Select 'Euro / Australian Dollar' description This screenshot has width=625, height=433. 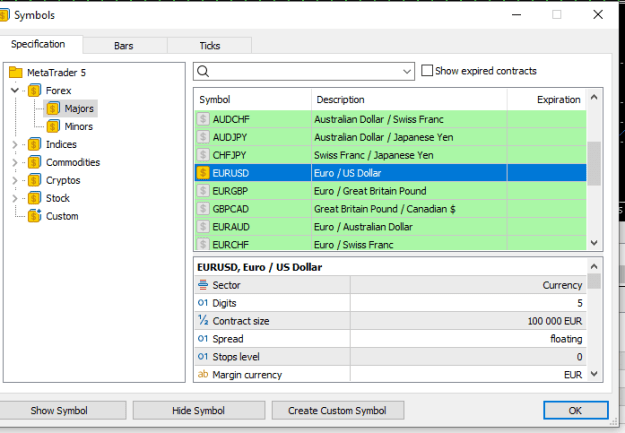pyautogui.click(x=363, y=227)
